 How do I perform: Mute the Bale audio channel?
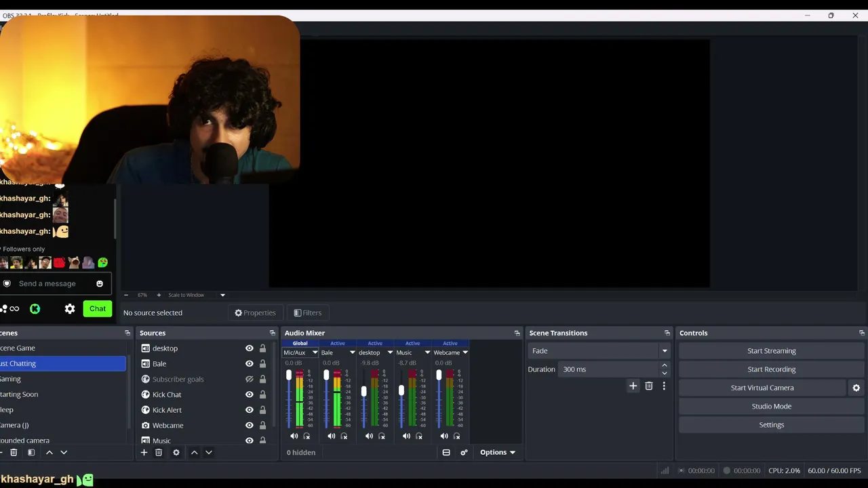coord(331,436)
